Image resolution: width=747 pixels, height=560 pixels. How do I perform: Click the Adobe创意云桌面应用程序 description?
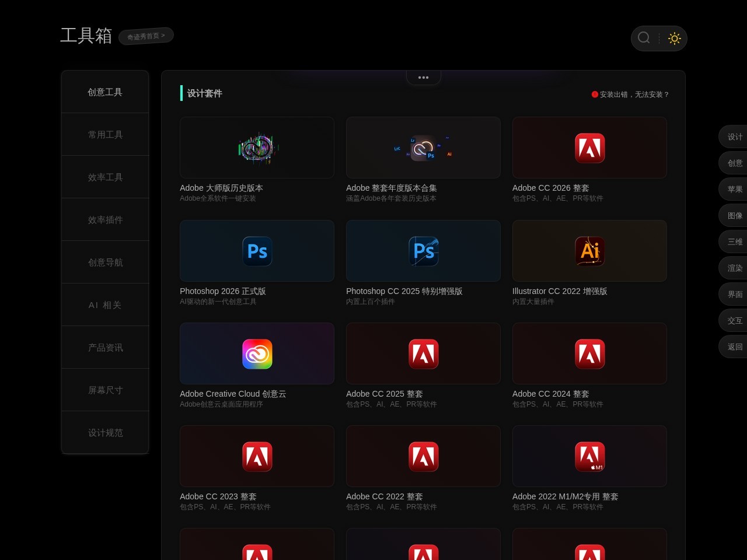tap(221, 404)
